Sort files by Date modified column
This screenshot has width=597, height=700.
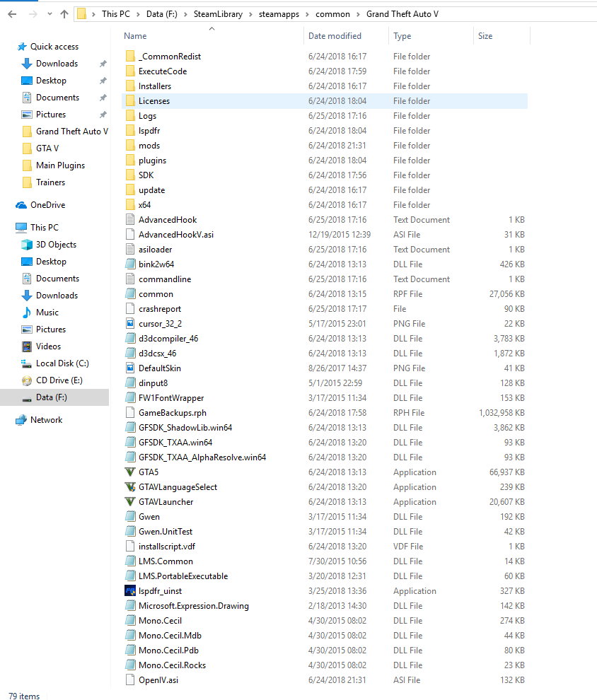[x=335, y=36]
